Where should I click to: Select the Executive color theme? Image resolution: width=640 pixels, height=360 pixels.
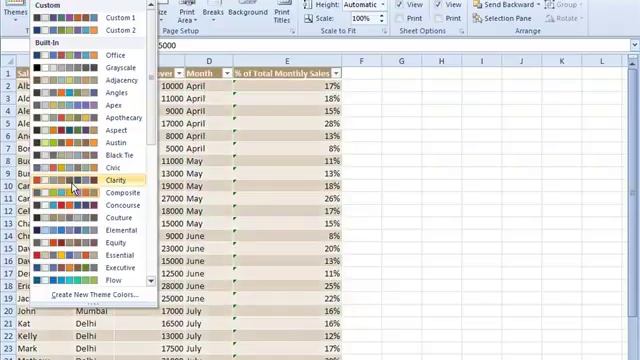click(x=89, y=268)
